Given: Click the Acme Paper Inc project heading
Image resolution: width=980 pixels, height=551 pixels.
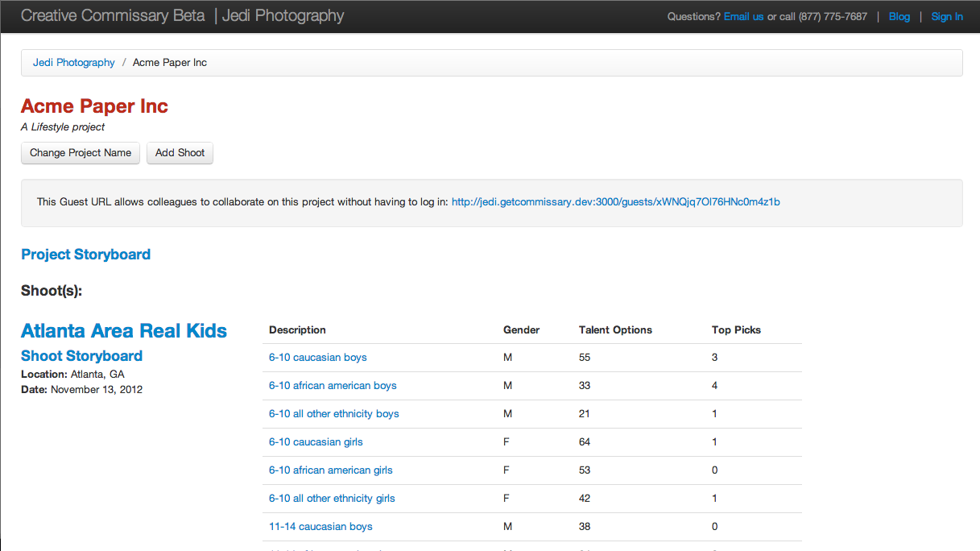Looking at the screenshot, I should tap(94, 106).
